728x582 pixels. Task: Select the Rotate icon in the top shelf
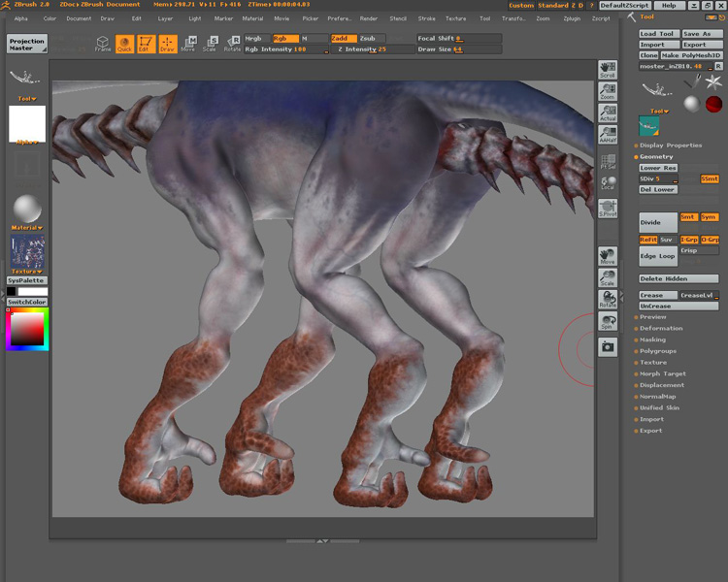click(x=232, y=44)
